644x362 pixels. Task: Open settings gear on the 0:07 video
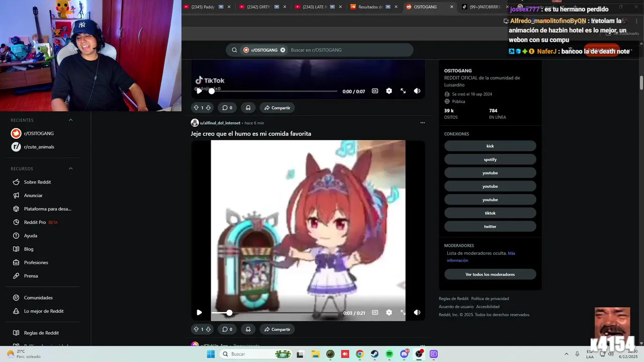point(389,91)
